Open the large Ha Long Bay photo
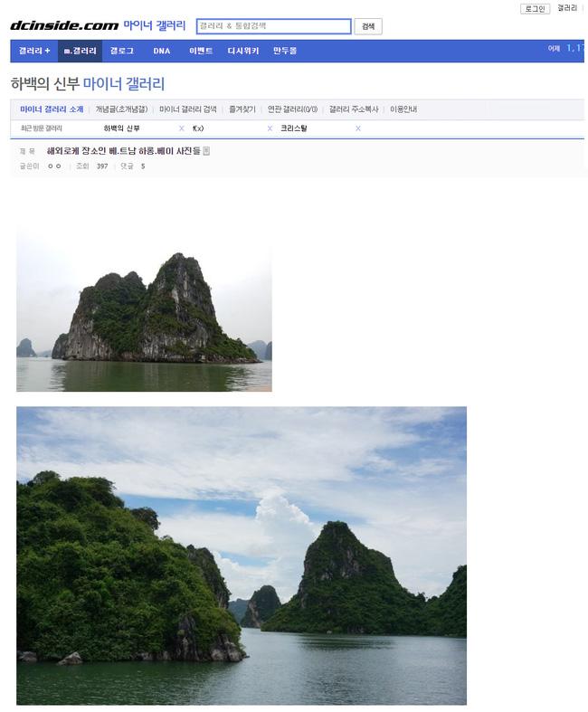The height and width of the screenshot is (712, 588). (x=242, y=555)
